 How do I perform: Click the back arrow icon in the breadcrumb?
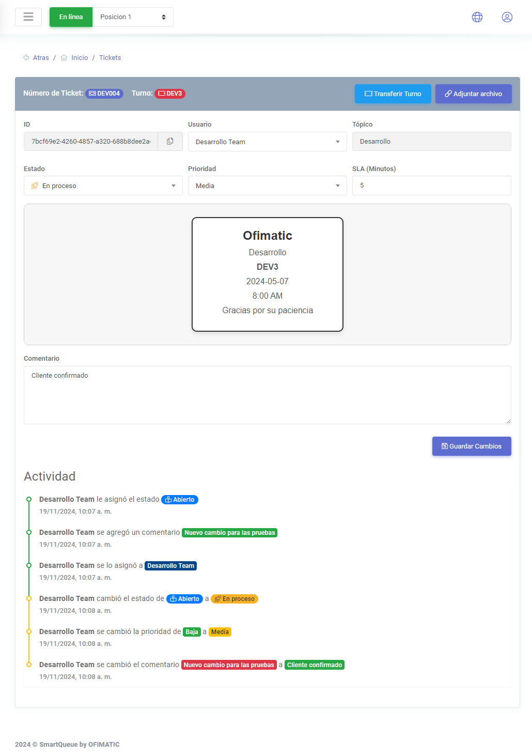[x=26, y=58]
